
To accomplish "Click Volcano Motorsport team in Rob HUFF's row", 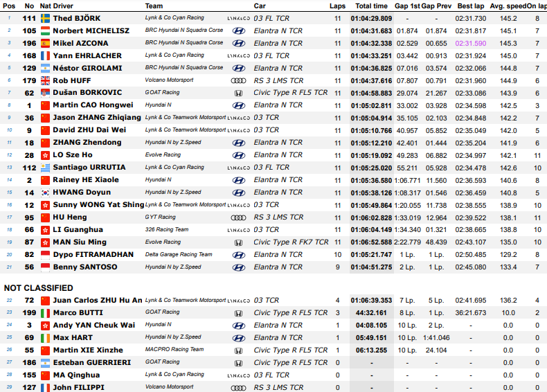I will coord(169,80).
